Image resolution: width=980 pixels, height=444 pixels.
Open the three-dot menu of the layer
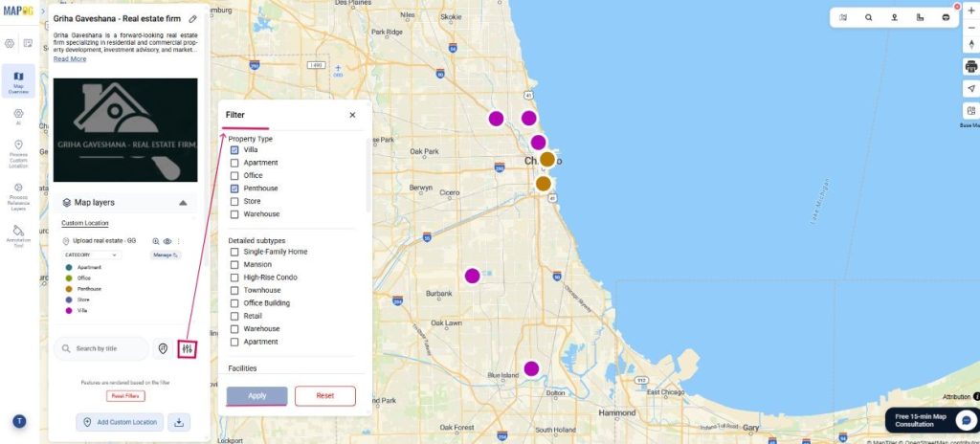(x=179, y=241)
